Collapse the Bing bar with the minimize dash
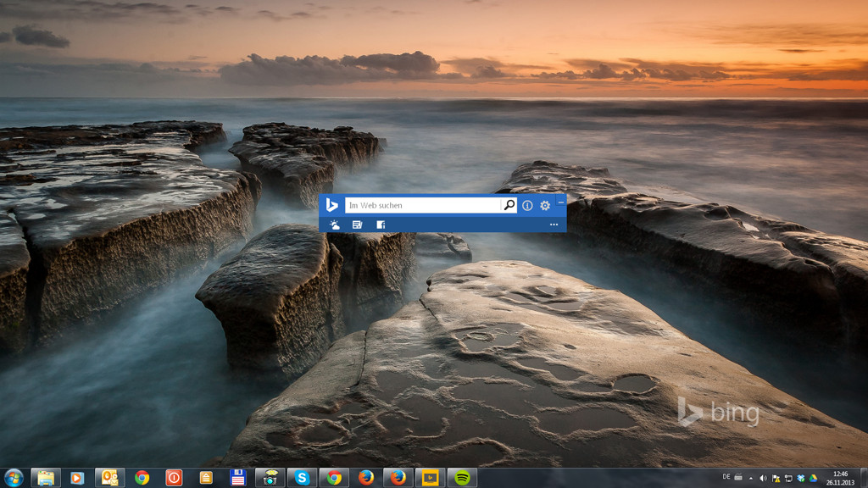Viewport: 868px width, 488px height. pyautogui.click(x=560, y=200)
